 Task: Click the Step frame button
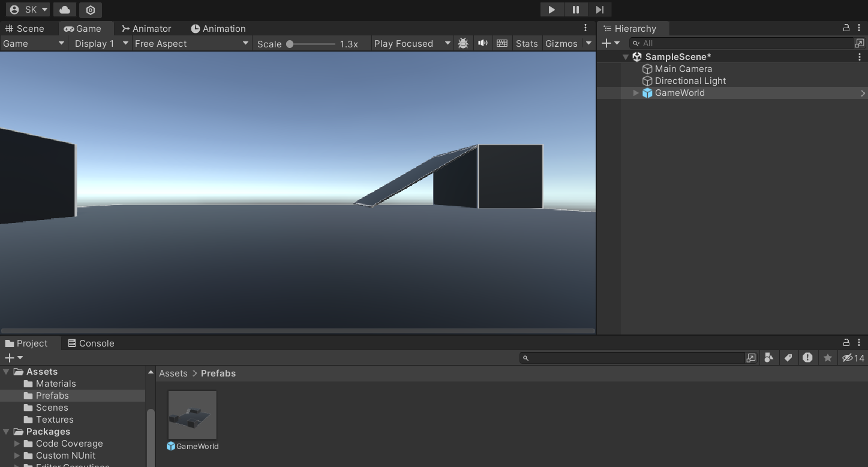click(x=599, y=10)
